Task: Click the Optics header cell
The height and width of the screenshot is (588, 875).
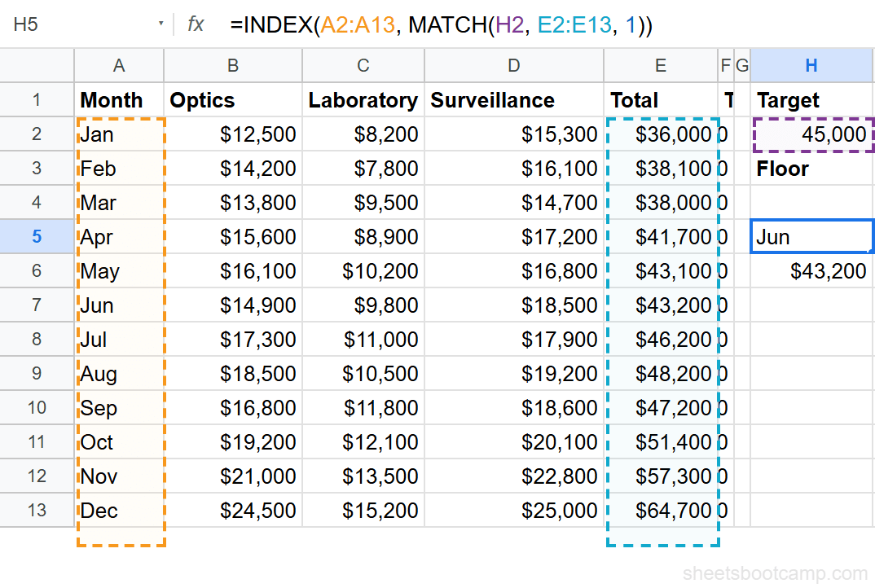Action: 232,99
